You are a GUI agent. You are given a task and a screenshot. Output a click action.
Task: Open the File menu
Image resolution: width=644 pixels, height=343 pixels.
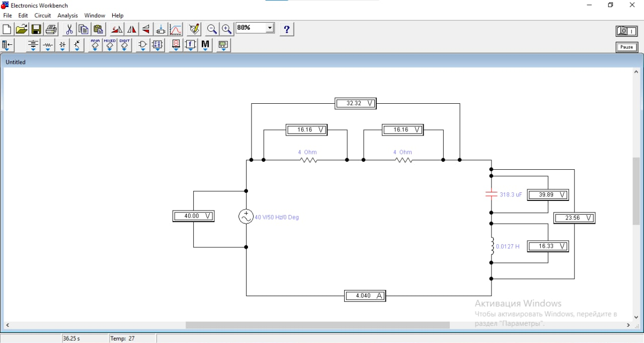8,16
